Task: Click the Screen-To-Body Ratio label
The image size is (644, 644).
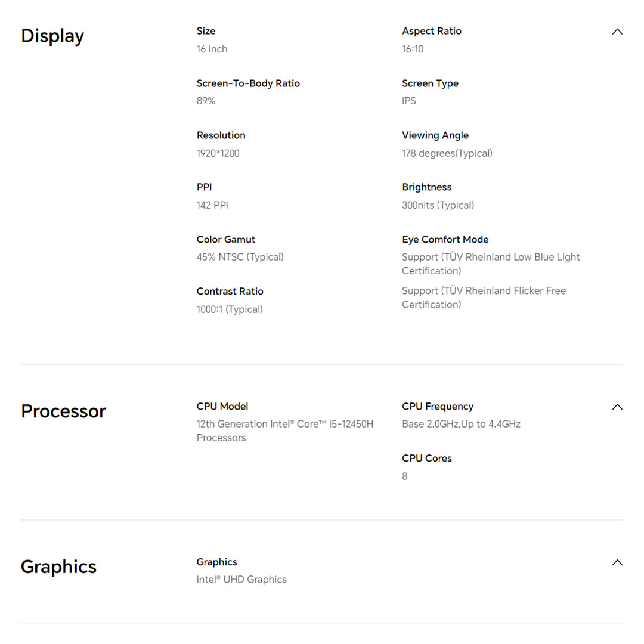Action: coord(248,83)
